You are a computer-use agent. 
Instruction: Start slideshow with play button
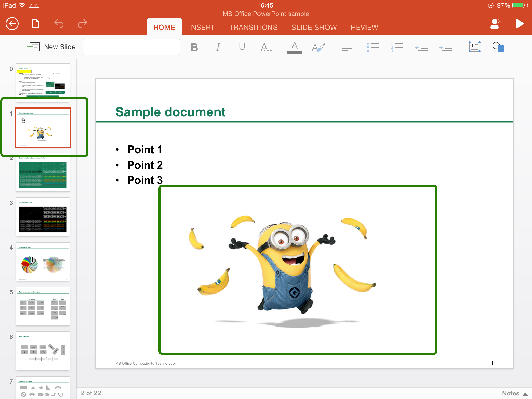[520, 24]
